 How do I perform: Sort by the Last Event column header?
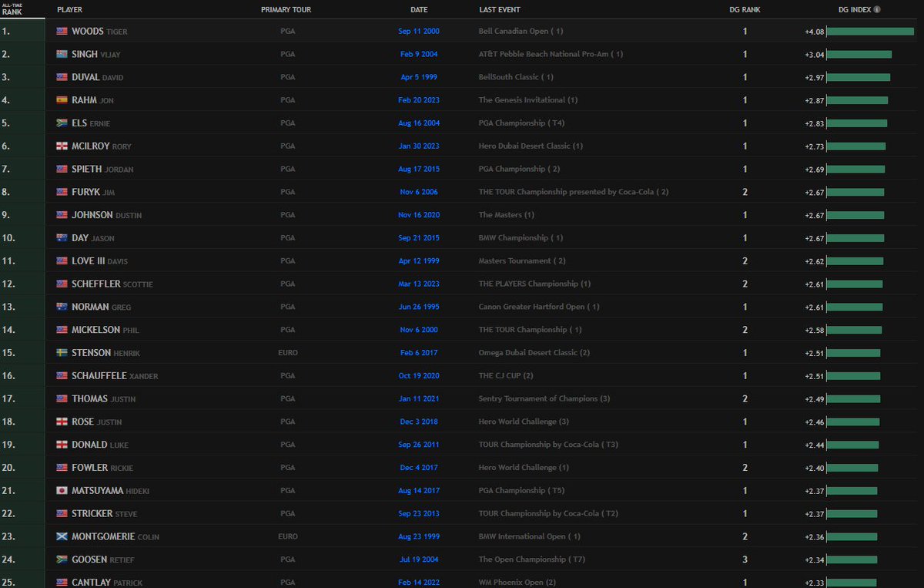pyautogui.click(x=499, y=10)
